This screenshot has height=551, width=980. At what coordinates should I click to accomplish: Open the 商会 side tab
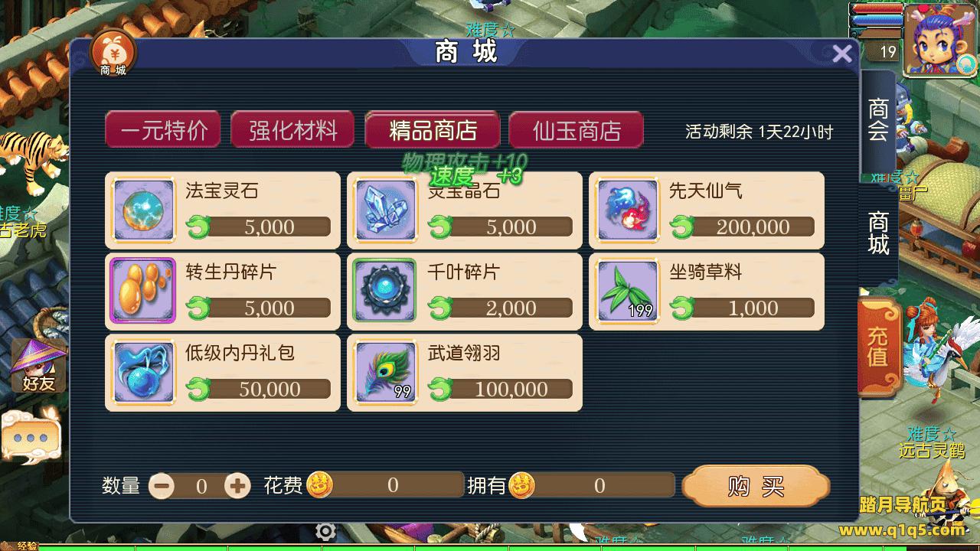[x=878, y=120]
